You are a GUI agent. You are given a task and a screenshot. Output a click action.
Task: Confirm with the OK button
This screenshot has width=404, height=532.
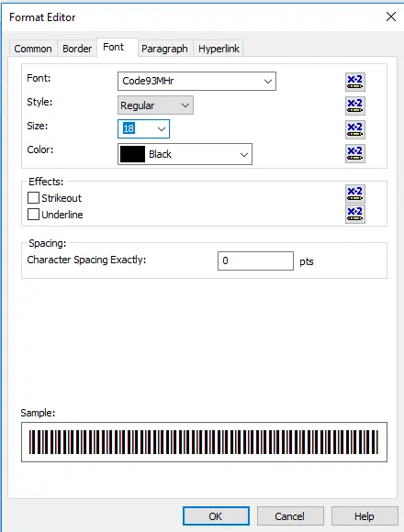point(216,516)
